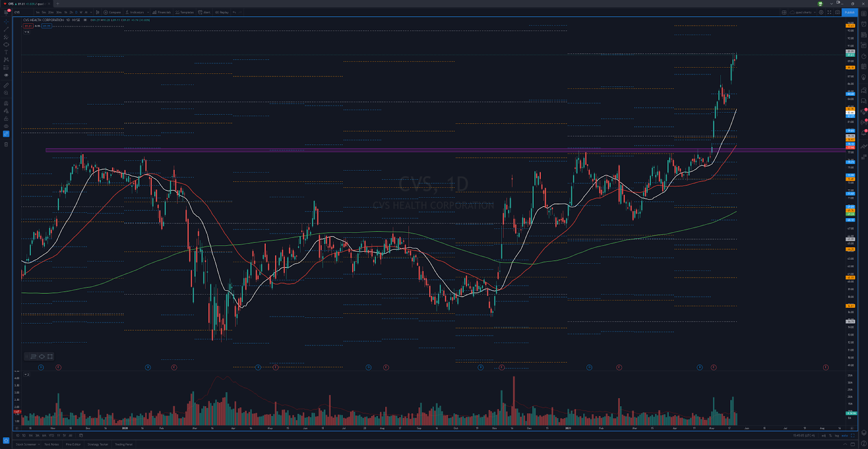Open the Stock Screener tab
This screenshot has height=449, width=868.
pos(26,444)
